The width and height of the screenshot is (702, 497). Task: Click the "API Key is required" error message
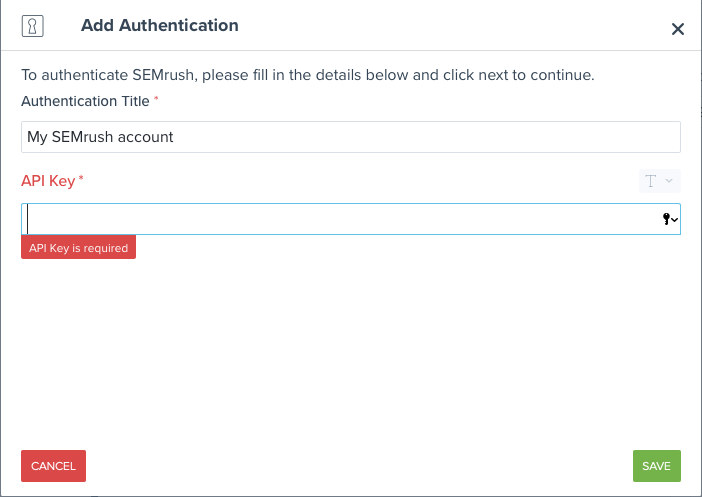tap(78, 248)
